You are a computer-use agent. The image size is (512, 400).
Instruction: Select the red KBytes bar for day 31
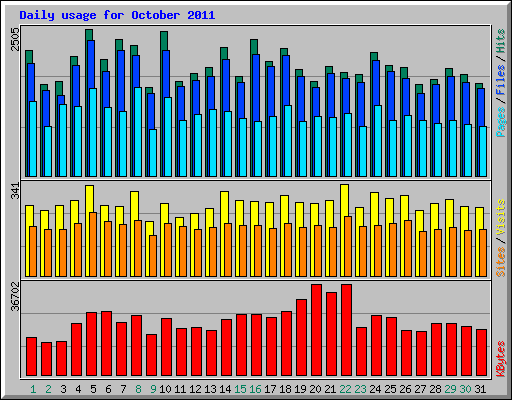pos(481,353)
